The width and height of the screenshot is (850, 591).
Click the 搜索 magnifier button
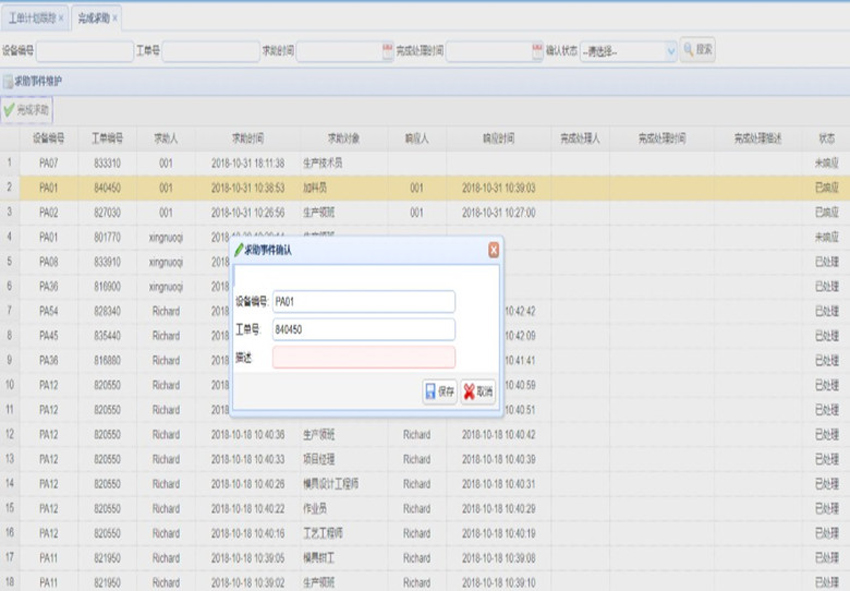[x=697, y=50]
